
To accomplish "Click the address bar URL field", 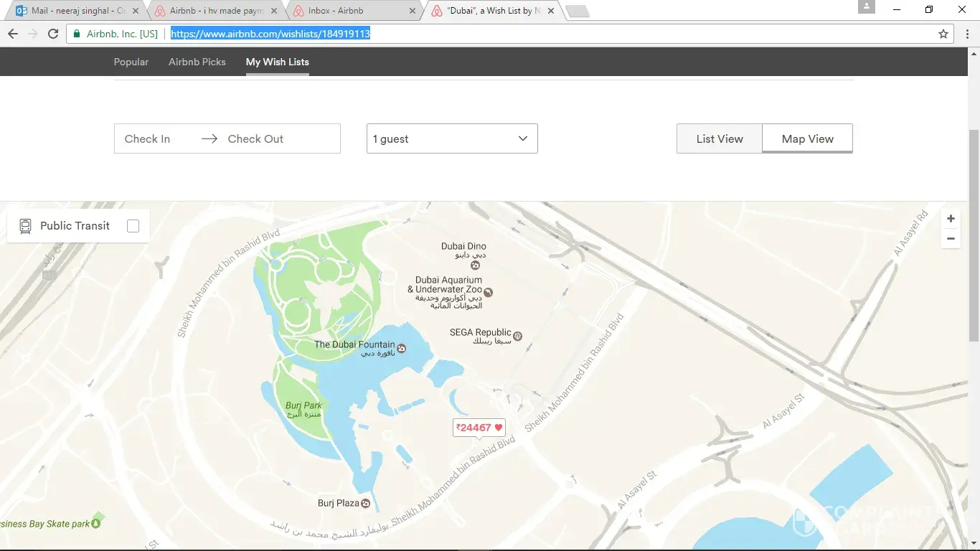I will (502, 34).
